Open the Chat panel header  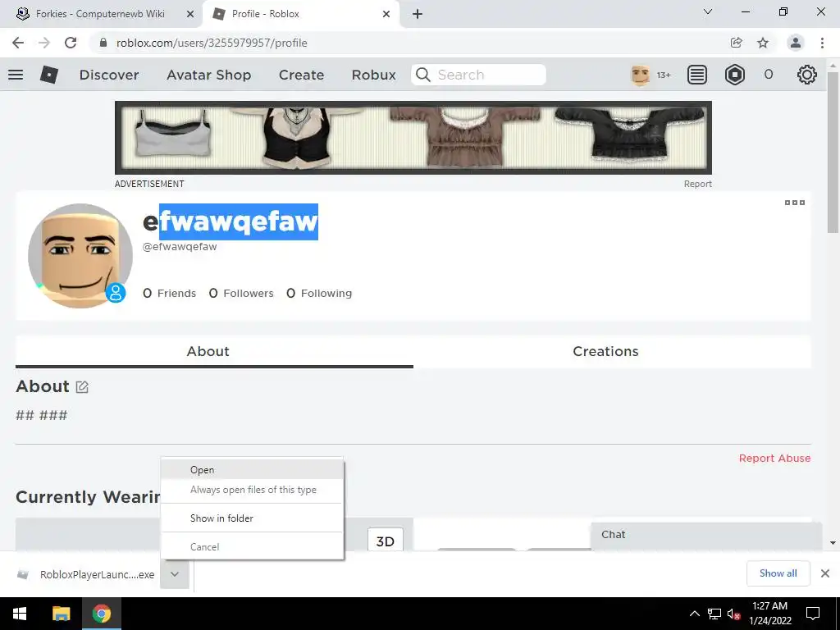706,535
